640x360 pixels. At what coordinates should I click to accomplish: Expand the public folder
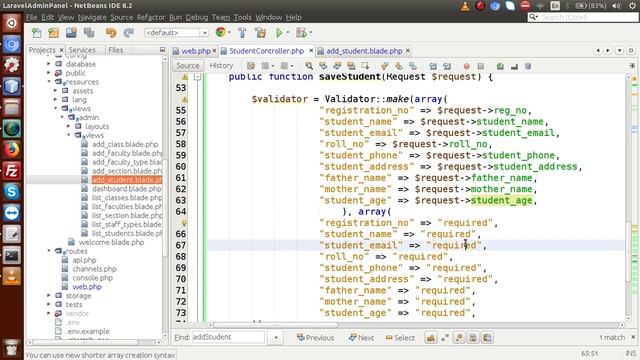click(x=49, y=73)
